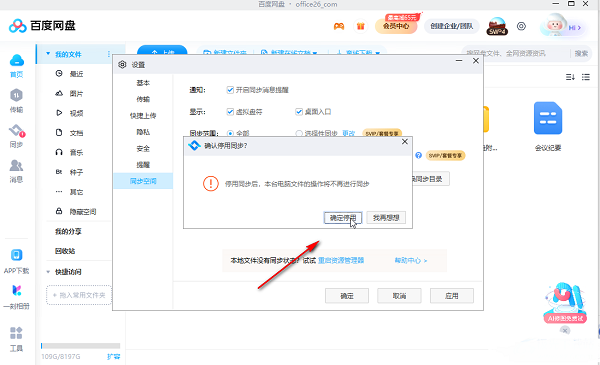Close the 确认停用同步 dialog with X
The image size is (600, 365).
[x=405, y=142]
